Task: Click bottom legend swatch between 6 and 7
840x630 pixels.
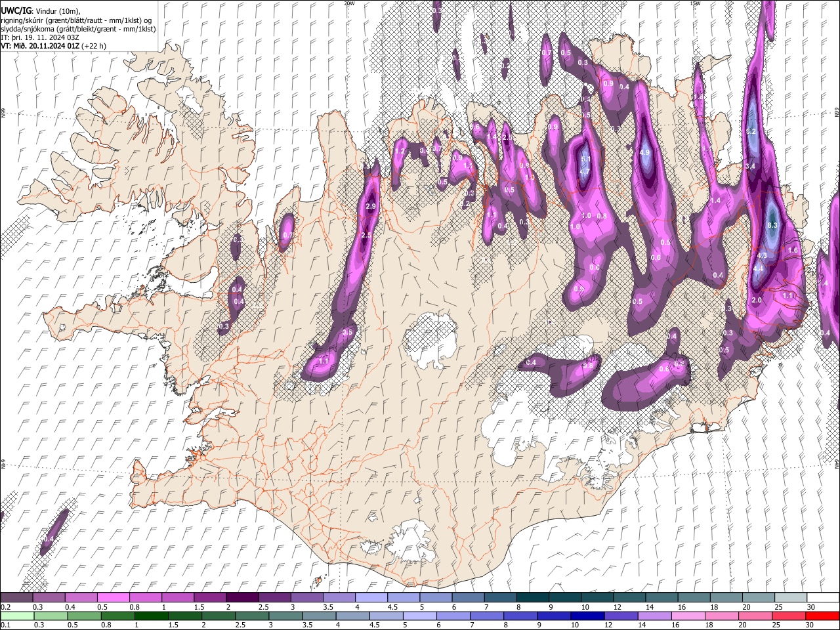Action: [453, 616]
